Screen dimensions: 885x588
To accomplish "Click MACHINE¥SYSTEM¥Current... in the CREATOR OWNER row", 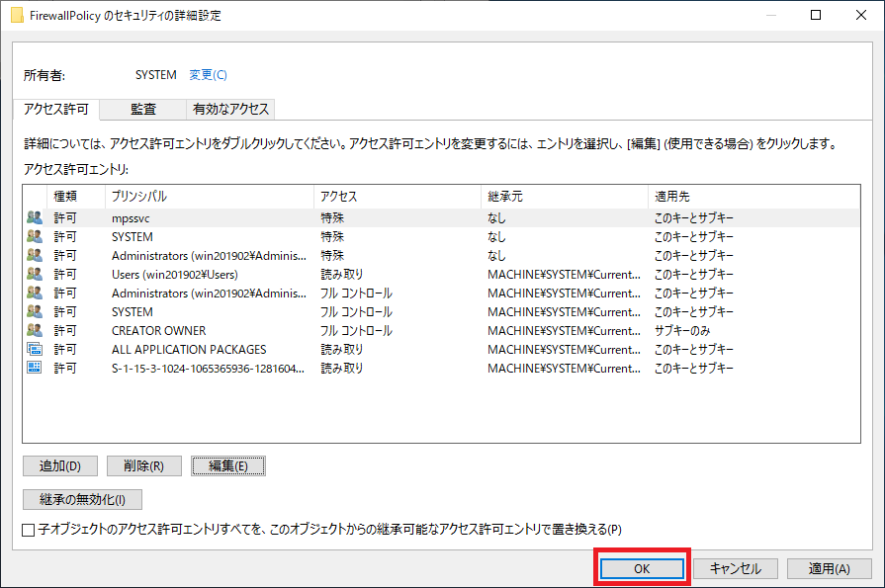I will [564, 330].
